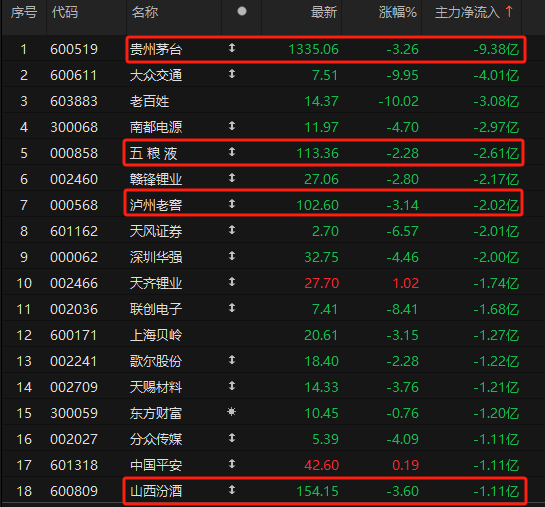Sort by the 涨幅% column header

[398, 13]
